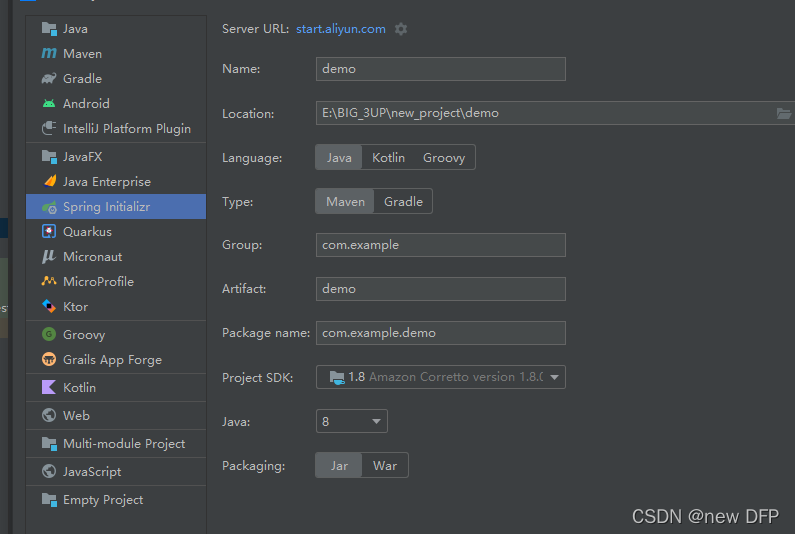Set Language to Java

coord(339,158)
